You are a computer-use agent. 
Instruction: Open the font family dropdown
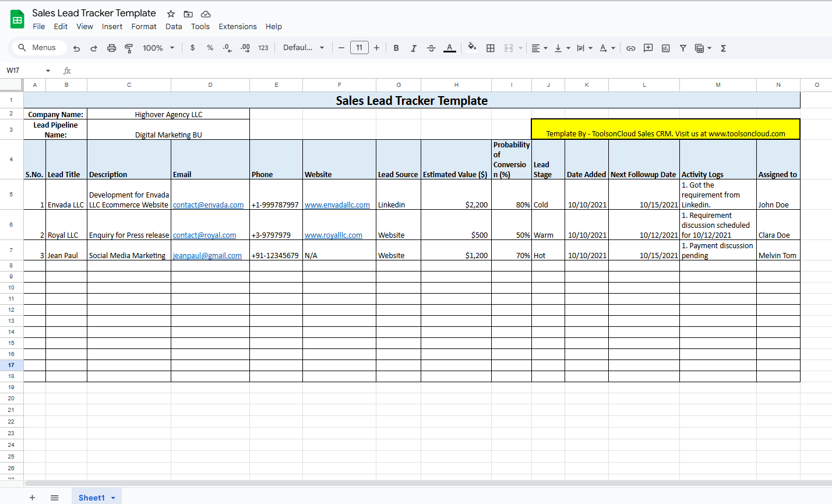(x=304, y=48)
